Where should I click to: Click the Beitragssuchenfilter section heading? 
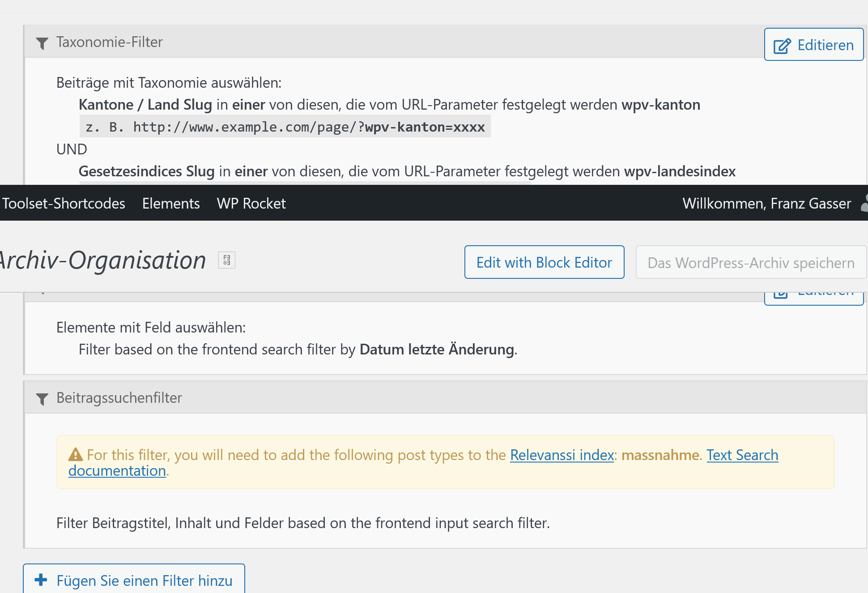click(119, 397)
